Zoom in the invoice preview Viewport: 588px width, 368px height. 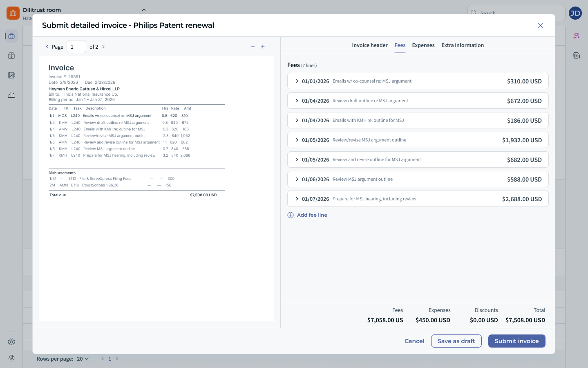click(x=263, y=47)
